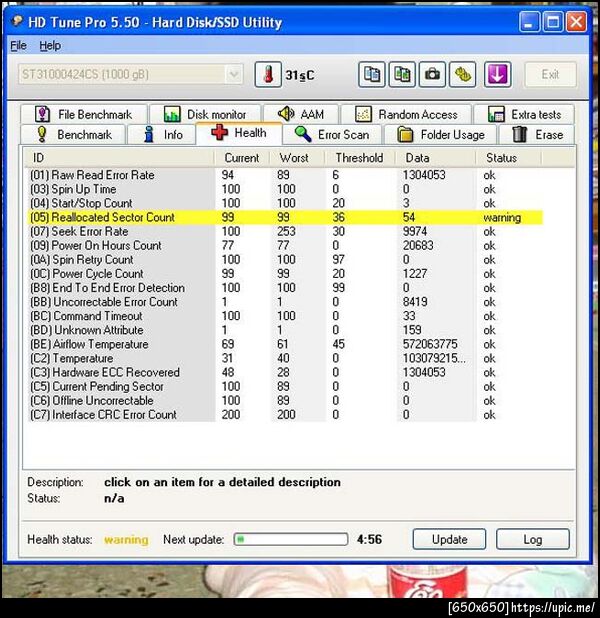Sort by the ID column header
600x618 pixels.
pyautogui.click(x=118, y=158)
